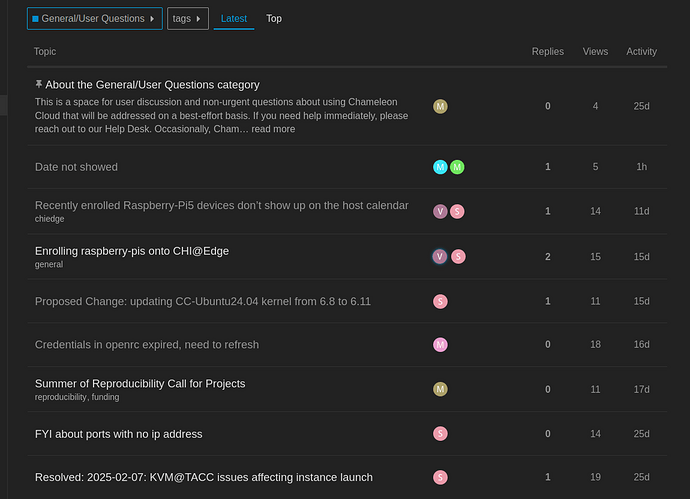Open About the General/User Questions category topic
Viewport: 690px width, 499px height.
tap(152, 84)
